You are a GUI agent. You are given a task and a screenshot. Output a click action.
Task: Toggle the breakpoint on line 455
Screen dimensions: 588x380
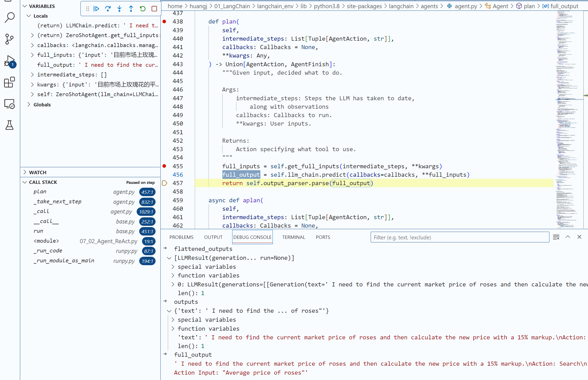click(164, 166)
